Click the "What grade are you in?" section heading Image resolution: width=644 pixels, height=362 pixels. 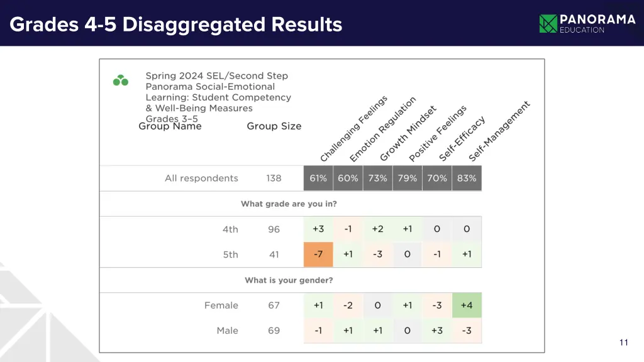coord(289,204)
